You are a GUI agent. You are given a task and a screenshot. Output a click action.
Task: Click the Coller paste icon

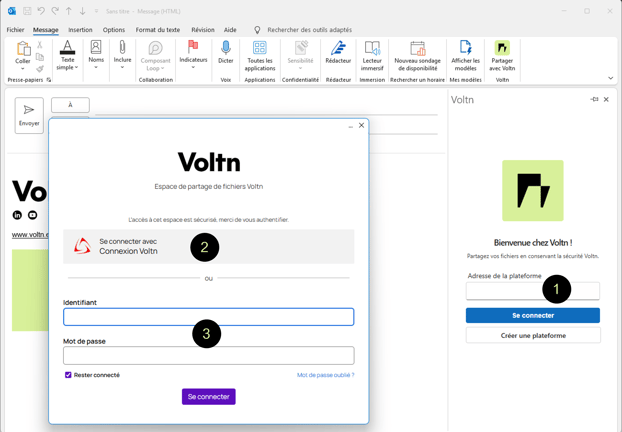pyautogui.click(x=23, y=48)
